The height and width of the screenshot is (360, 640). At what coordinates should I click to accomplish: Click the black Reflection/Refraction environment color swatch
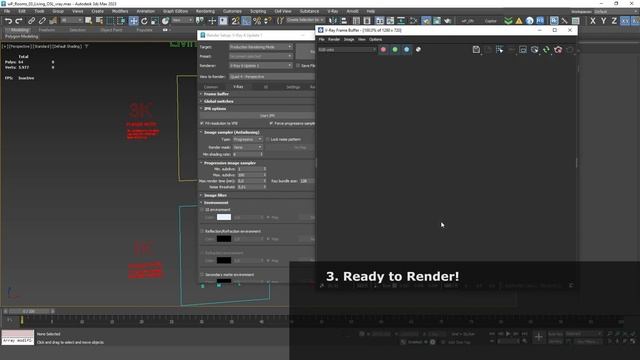(224, 239)
